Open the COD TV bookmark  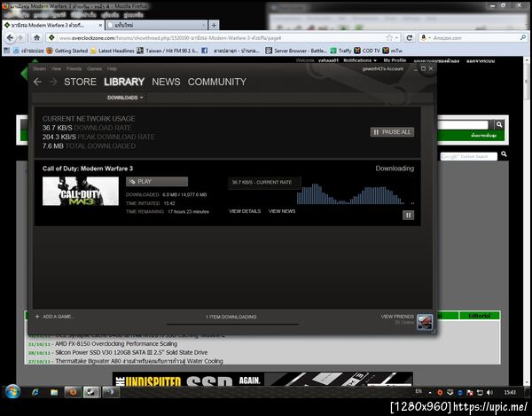pos(367,51)
